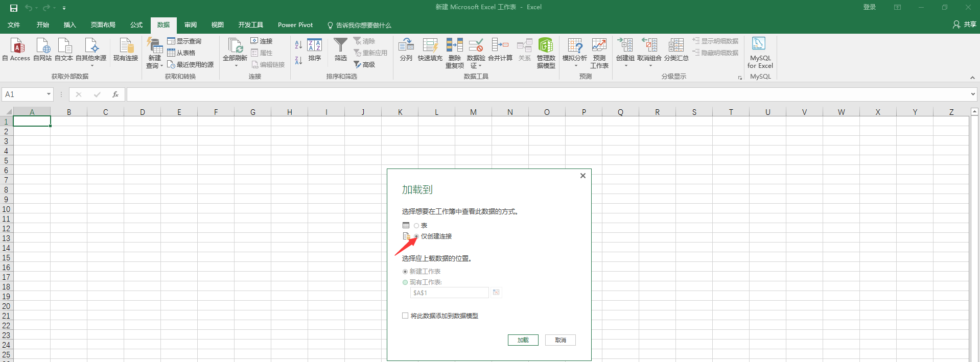Image resolution: width=980 pixels, height=362 pixels.
Task: Click the Connections (连接) button
Action: click(x=262, y=41)
